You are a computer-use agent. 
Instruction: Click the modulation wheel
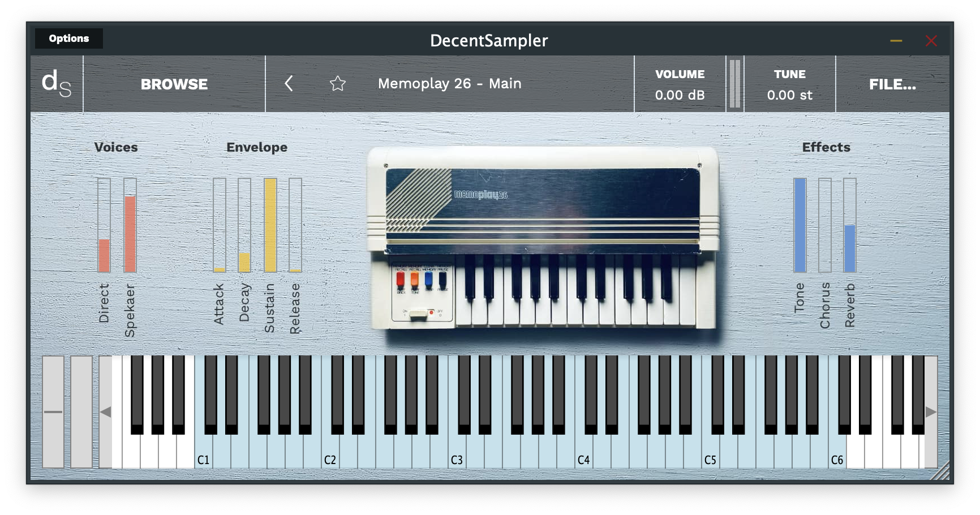[81, 411]
